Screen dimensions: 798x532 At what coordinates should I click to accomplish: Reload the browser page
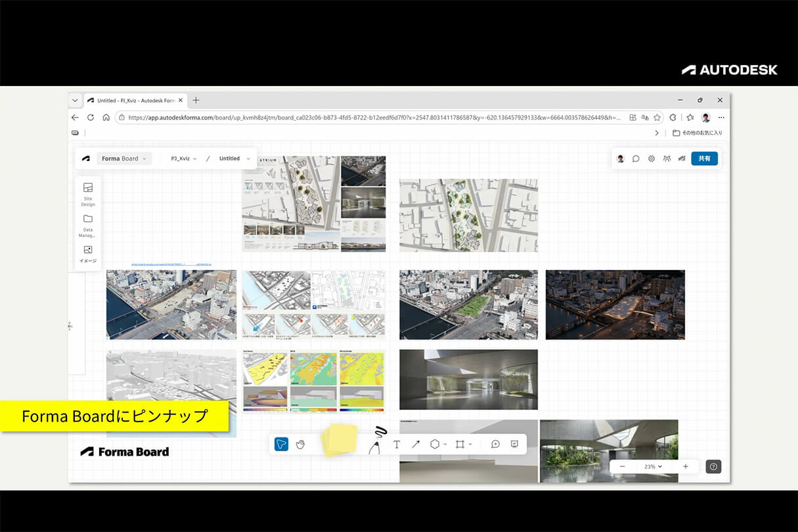point(91,118)
